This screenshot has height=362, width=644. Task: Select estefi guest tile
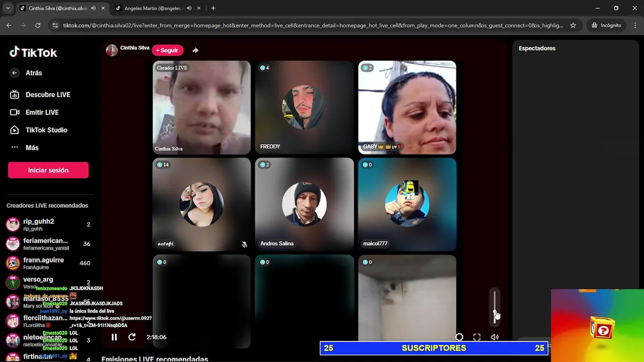coord(202,204)
